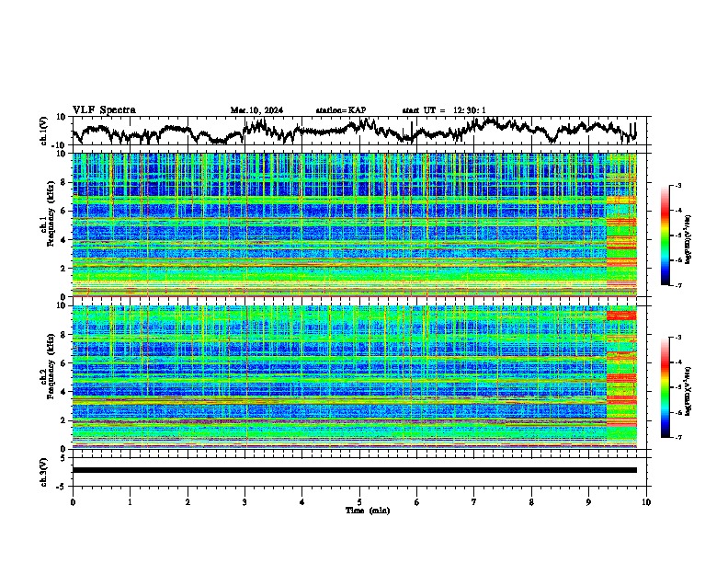This screenshot has height=563, width=728.
Task: Click time axis tick label "8"
Action: tap(531, 502)
